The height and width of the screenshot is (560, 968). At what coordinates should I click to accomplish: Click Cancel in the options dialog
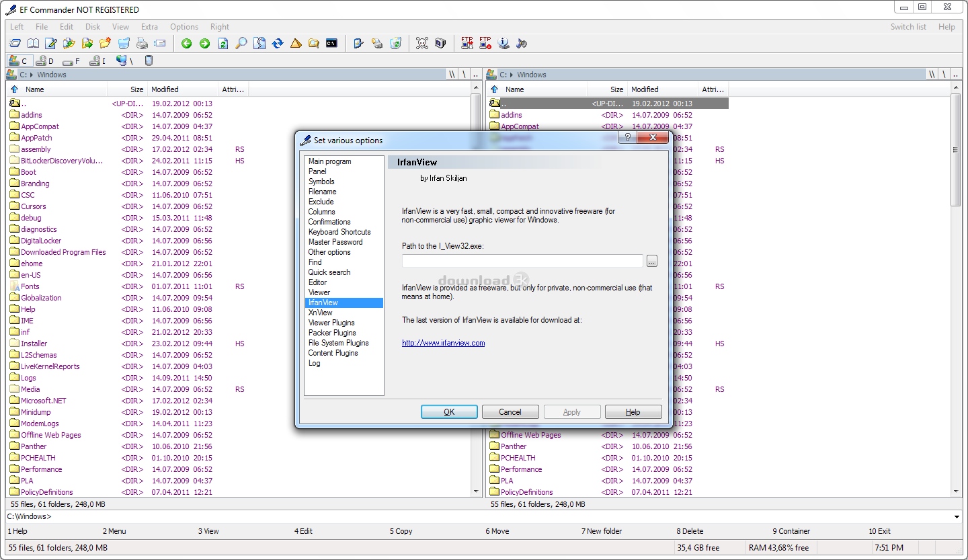pos(510,412)
